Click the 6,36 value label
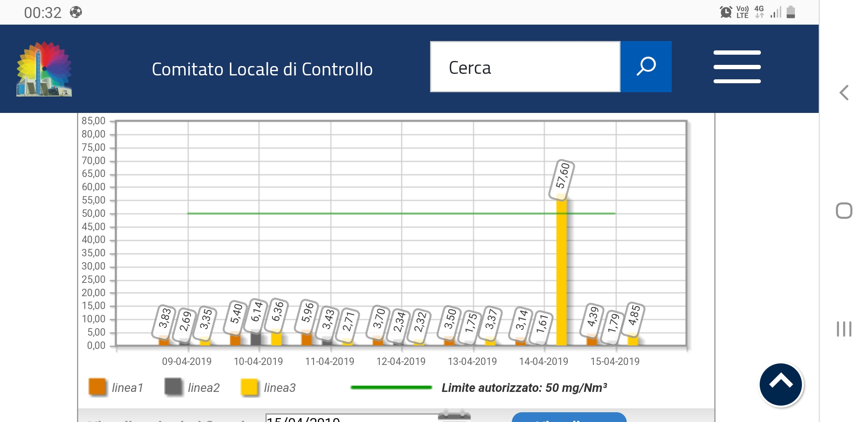 (x=277, y=316)
